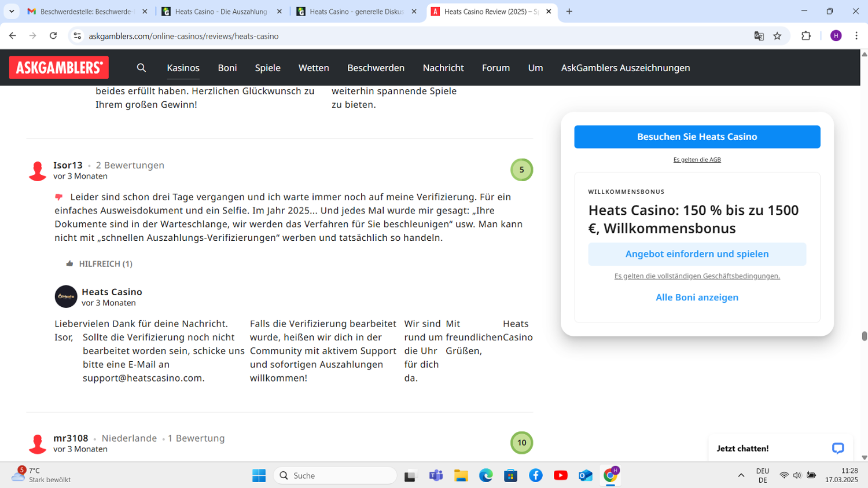868x488 pixels.
Task: Click the address bar URL field
Action: pos(405,36)
